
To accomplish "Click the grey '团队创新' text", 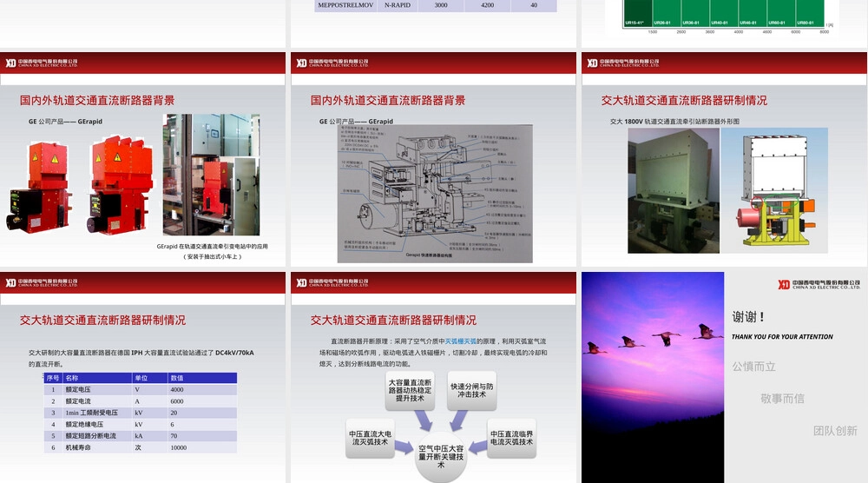I will [x=835, y=431].
